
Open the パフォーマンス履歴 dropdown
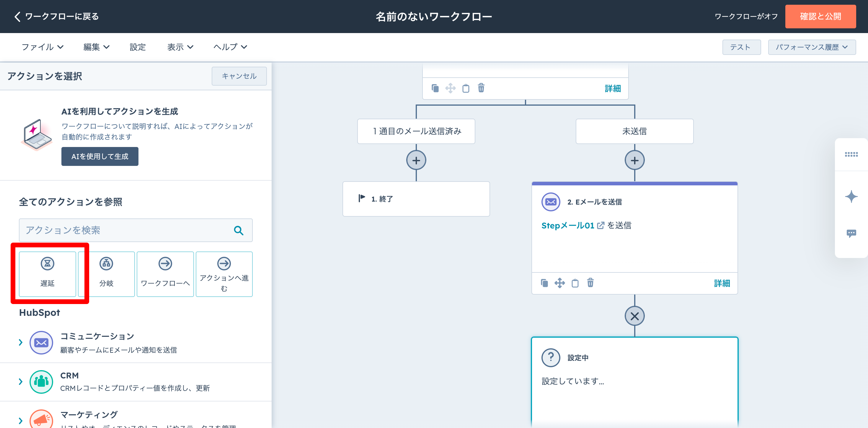[x=812, y=47]
